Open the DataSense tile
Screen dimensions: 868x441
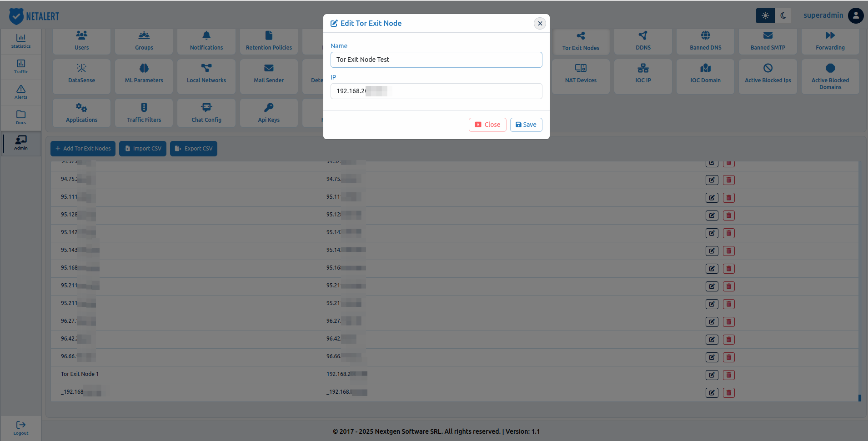pyautogui.click(x=81, y=76)
